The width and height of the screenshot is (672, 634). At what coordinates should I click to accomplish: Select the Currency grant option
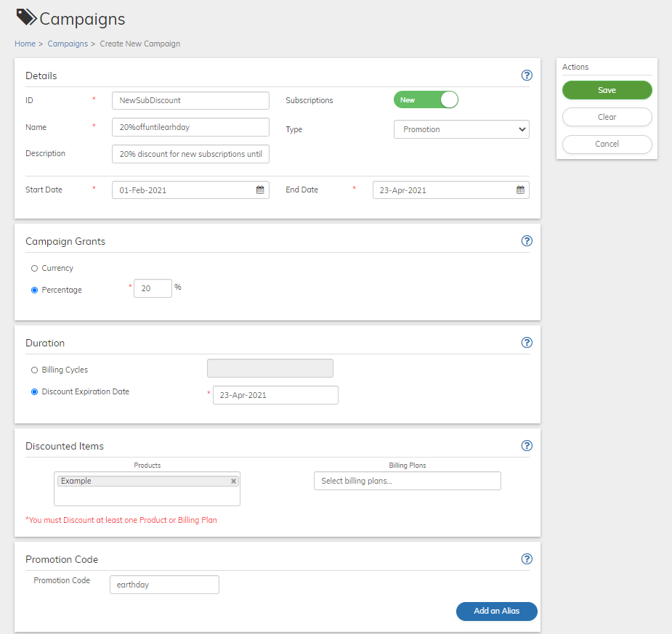coord(35,269)
